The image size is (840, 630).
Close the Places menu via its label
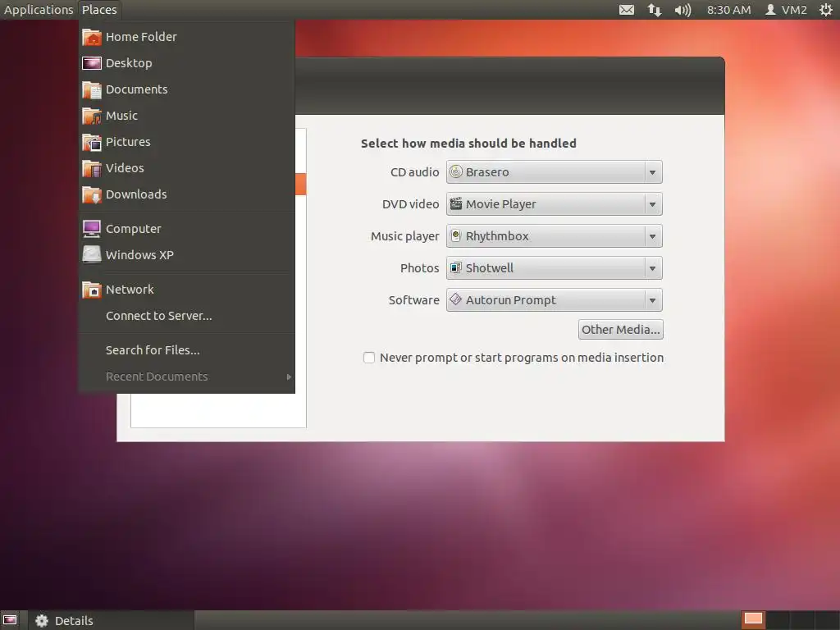tap(99, 10)
